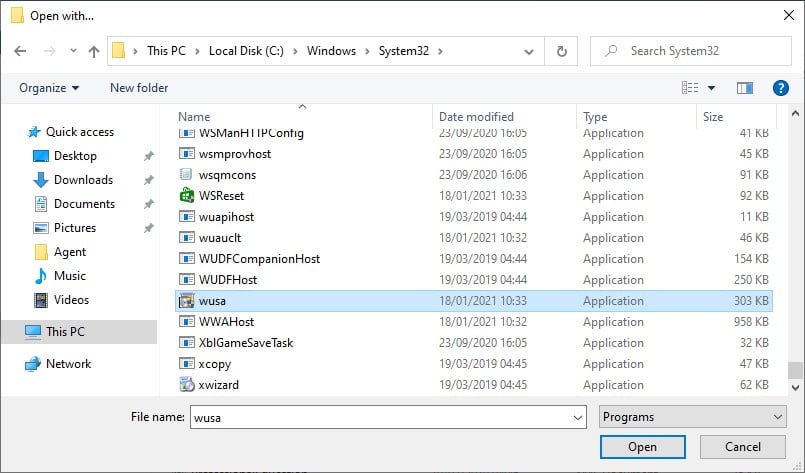The width and height of the screenshot is (805, 473).
Task: Open the Organize menu
Action: (x=49, y=88)
